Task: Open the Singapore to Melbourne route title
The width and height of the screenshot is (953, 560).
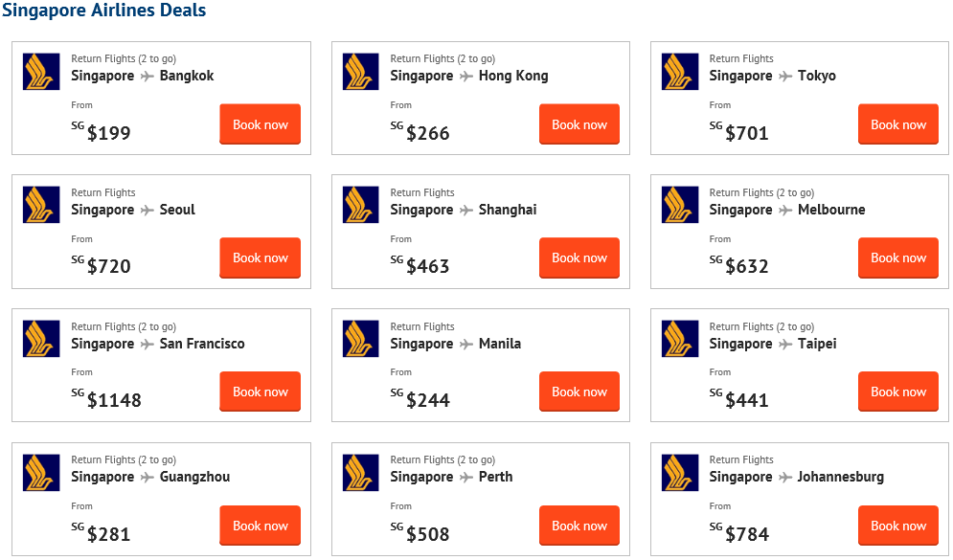Action: coord(787,210)
